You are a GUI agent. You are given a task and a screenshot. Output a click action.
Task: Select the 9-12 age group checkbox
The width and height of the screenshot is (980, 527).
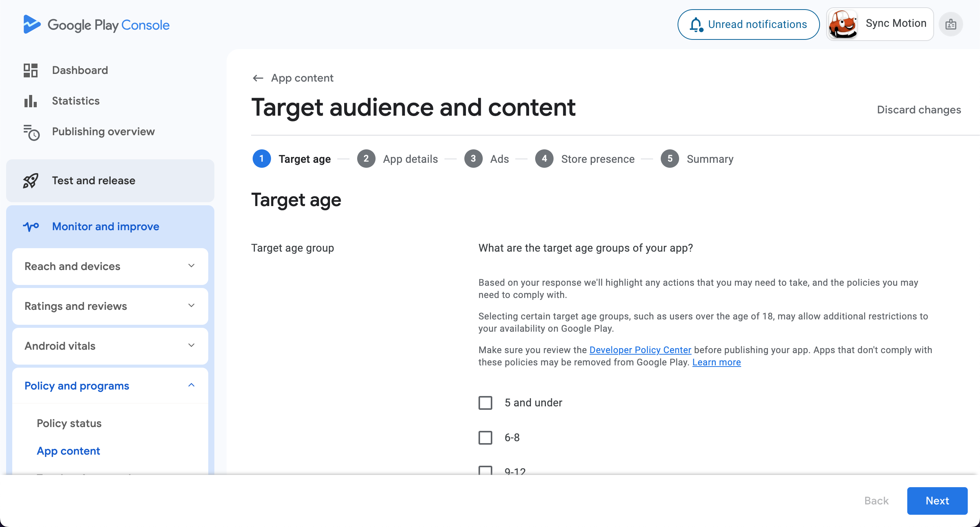click(485, 470)
